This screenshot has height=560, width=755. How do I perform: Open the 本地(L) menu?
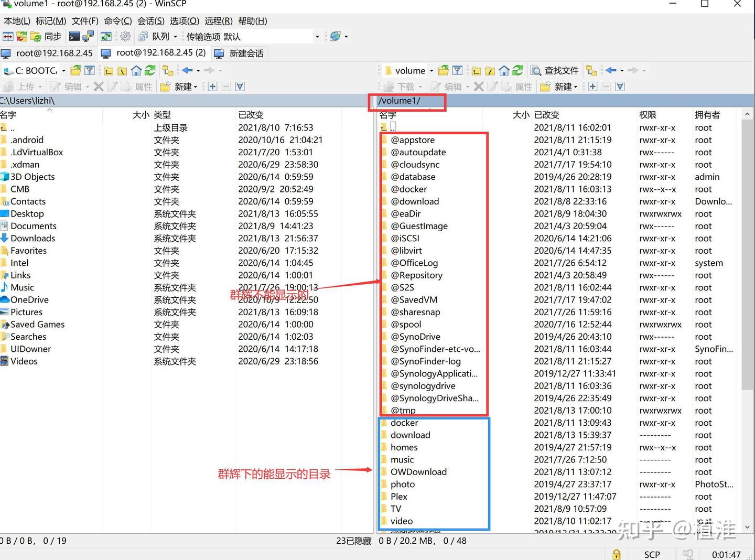pos(17,21)
